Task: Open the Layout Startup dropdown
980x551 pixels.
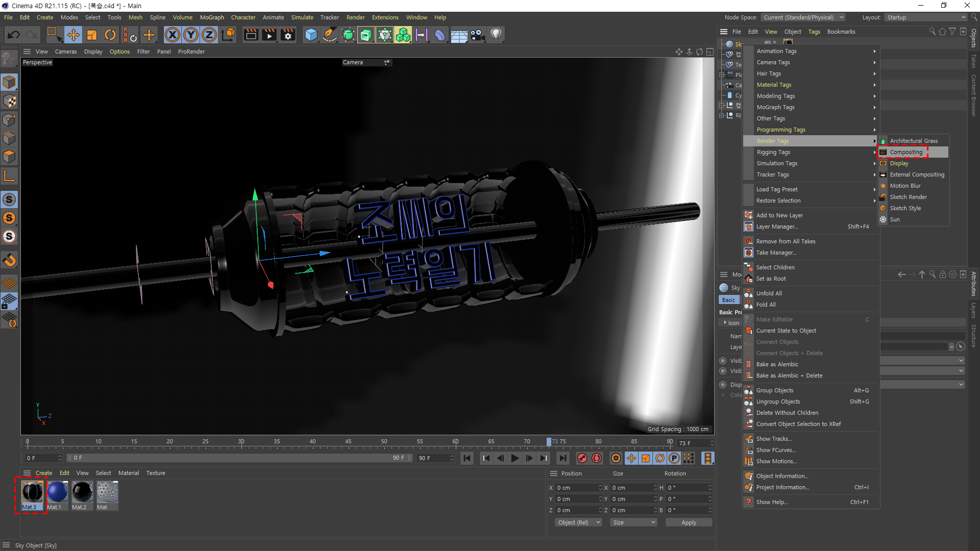Action: coord(925,17)
